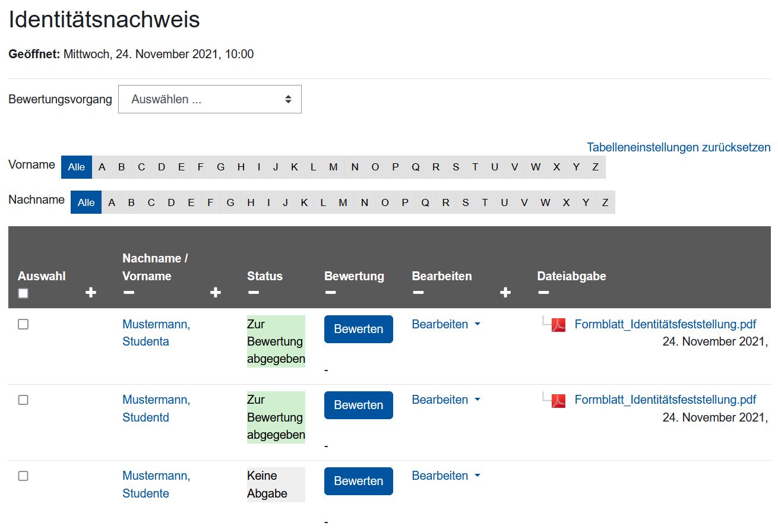Open Mustermann, Studenta profile link

156,332
